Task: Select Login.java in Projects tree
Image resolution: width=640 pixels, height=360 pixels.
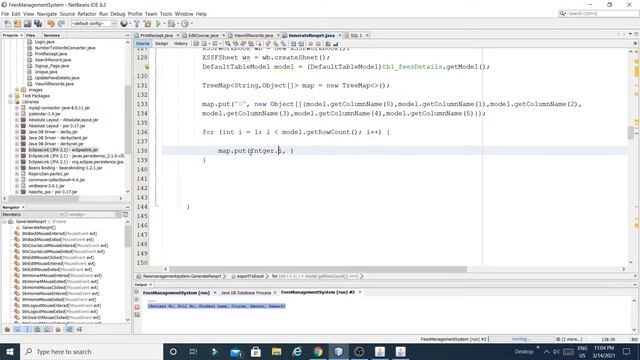Action: point(44,42)
